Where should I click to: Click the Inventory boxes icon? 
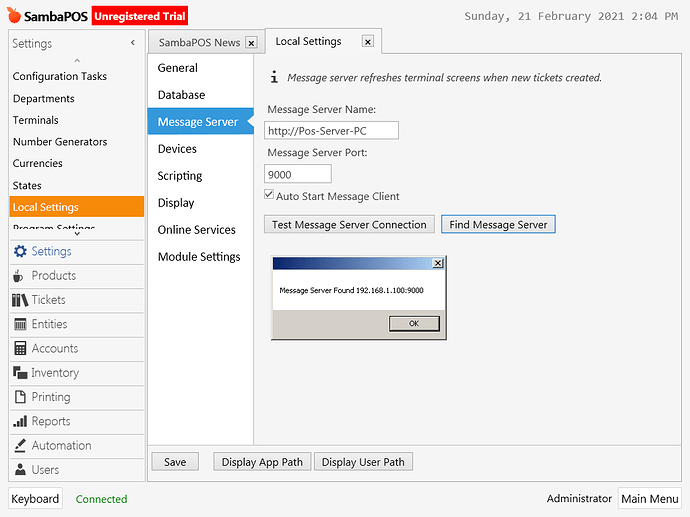(x=20, y=373)
